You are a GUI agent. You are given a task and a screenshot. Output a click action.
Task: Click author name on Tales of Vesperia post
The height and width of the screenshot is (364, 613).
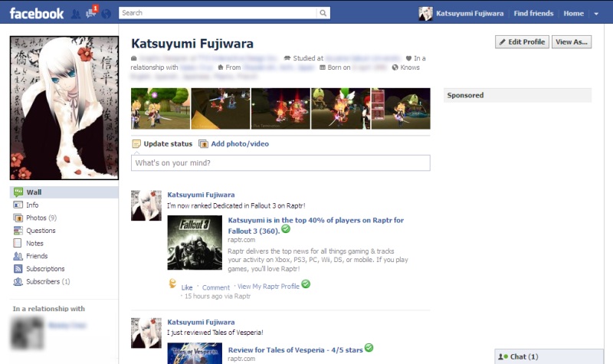201,322
